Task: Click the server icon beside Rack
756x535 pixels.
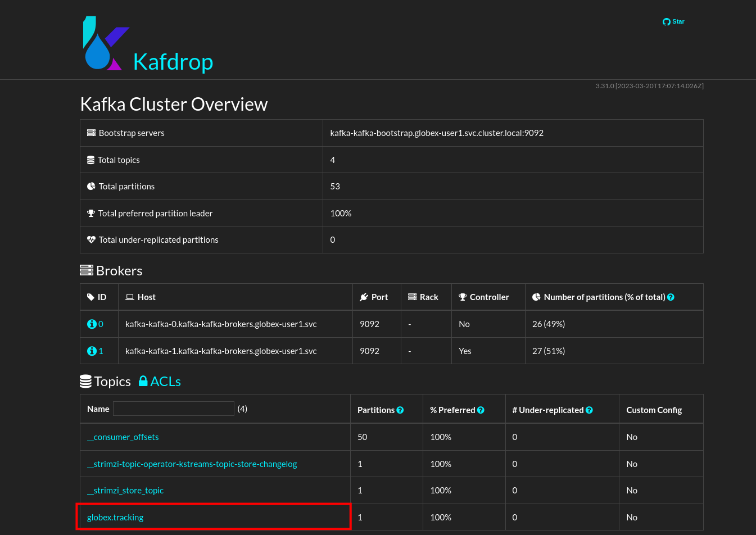Action: [x=413, y=297]
